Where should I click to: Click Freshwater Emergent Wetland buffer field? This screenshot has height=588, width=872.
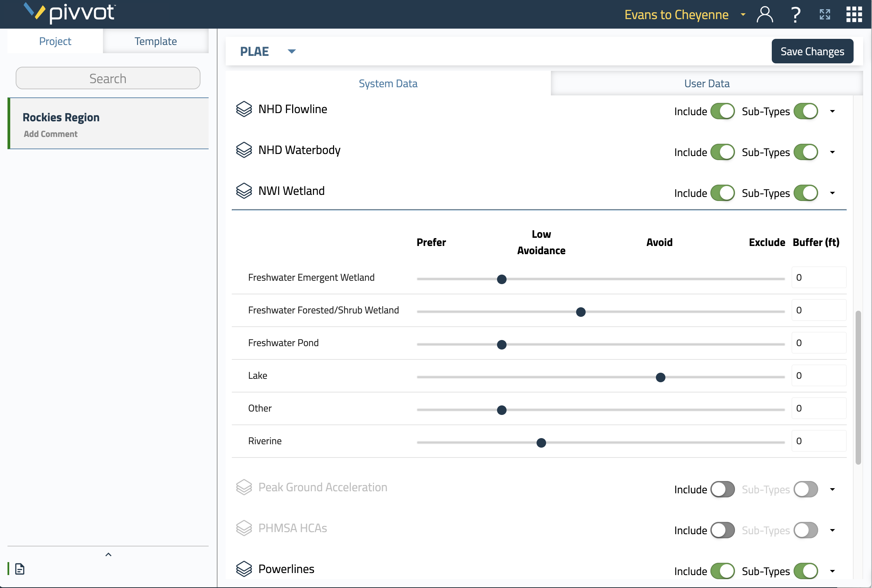[x=819, y=278]
